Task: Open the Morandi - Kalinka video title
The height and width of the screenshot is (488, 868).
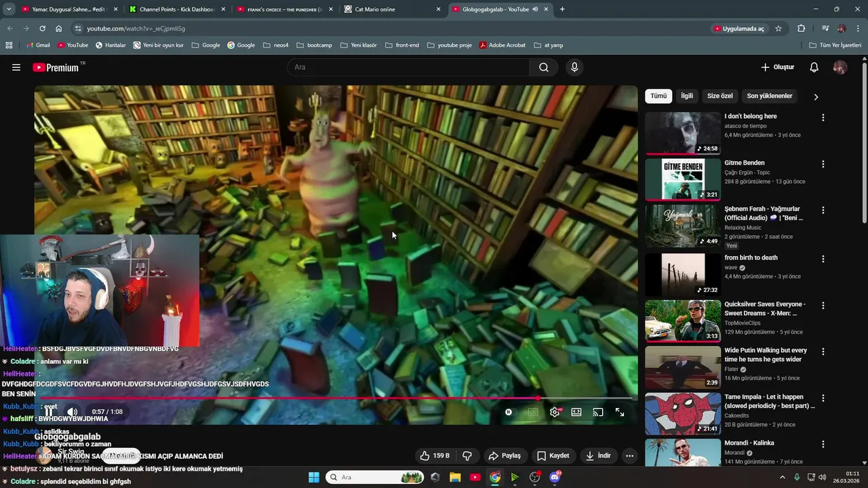Action: pyautogui.click(x=749, y=443)
